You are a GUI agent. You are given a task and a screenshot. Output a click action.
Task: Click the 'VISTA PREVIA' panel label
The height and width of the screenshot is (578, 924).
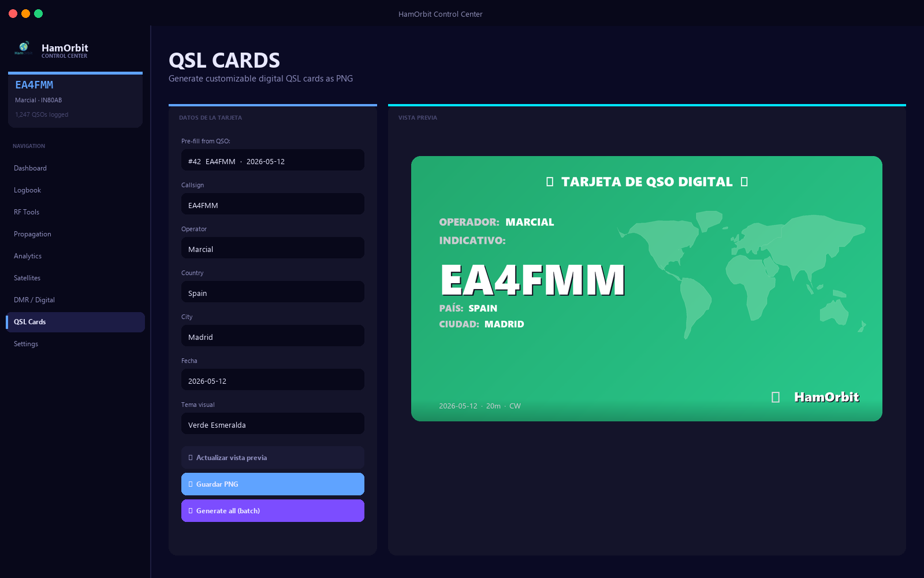coord(418,118)
